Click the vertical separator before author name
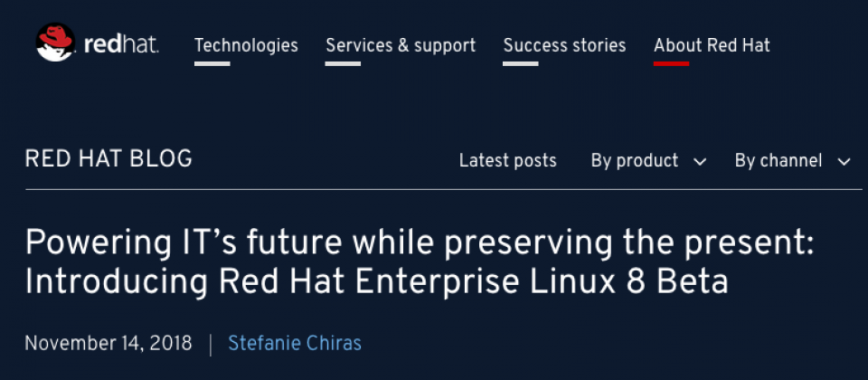This screenshot has height=380, width=868. [211, 344]
